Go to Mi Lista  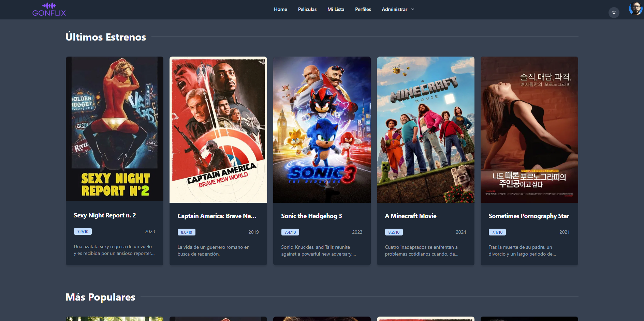(336, 9)
